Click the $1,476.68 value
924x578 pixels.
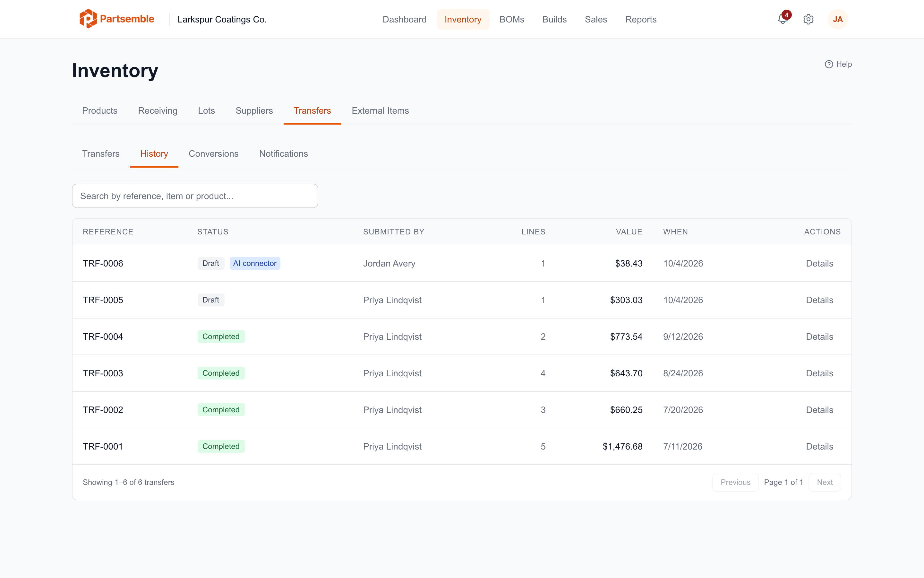[622, 446]
